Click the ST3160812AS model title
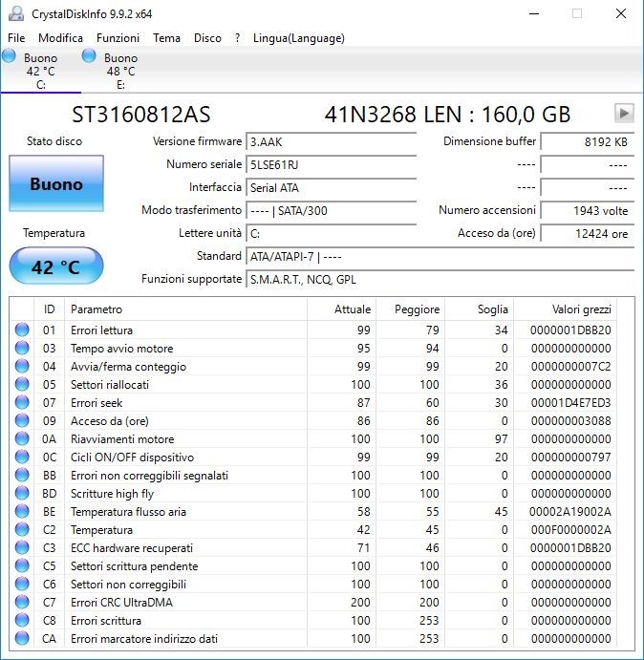Screen dimensions: 644x660 pos(141,115)
